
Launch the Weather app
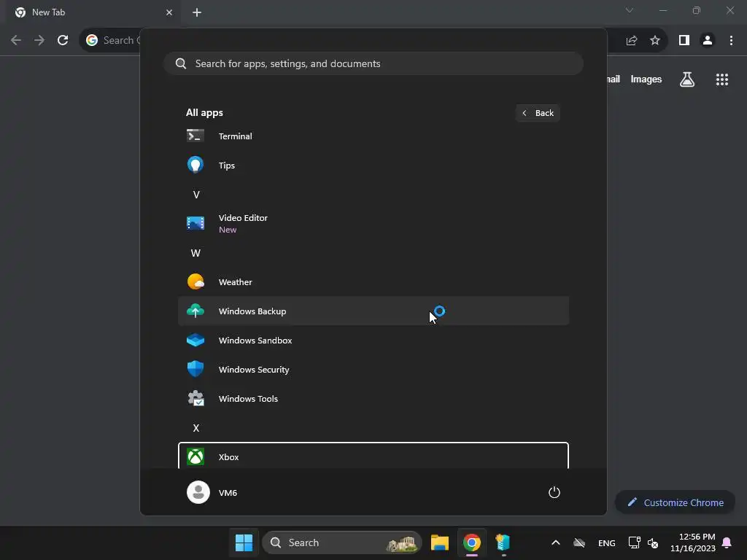coord(373,282)
